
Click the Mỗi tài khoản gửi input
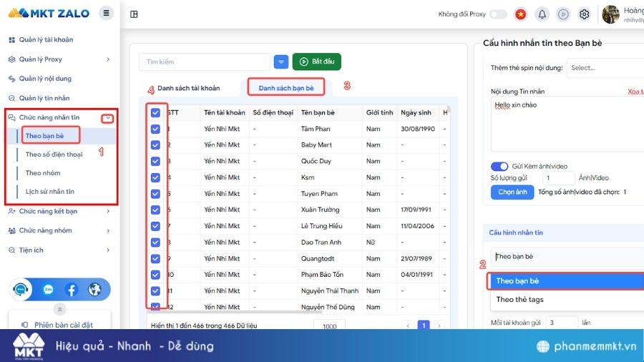(x=562, y=323)
